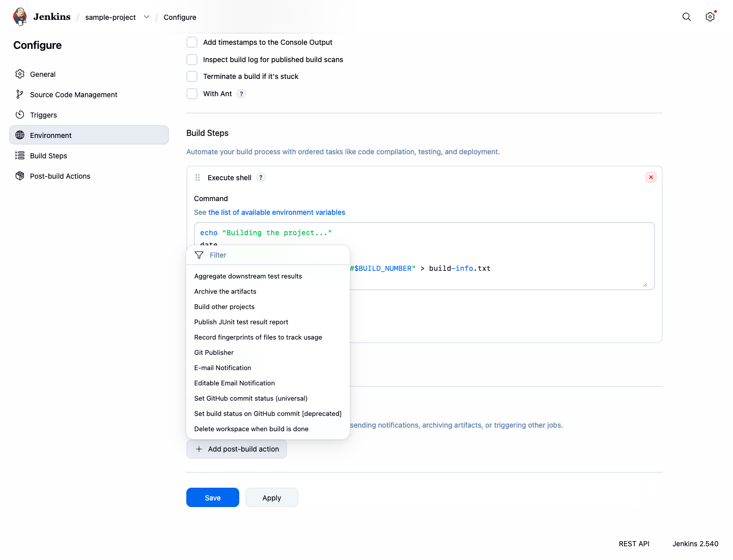Screen dimensions: 733x560
Task: Click the Configure breadcrumb
Action: [180, 17]
